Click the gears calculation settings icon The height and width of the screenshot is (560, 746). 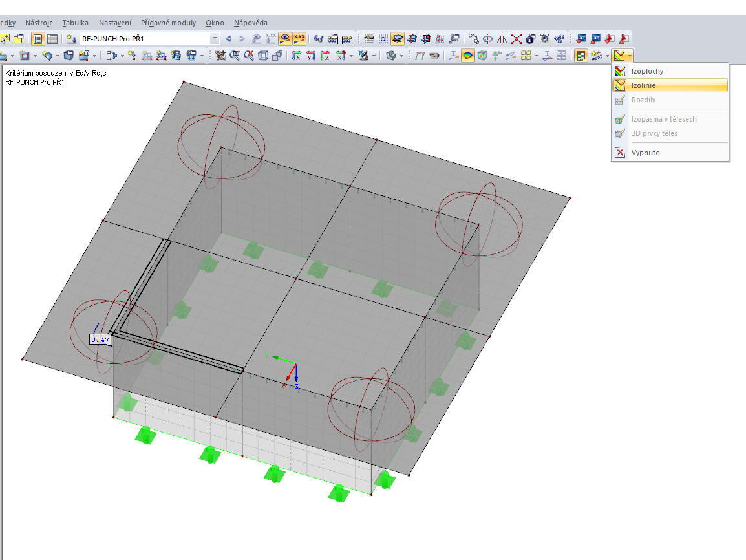(559, 39)
